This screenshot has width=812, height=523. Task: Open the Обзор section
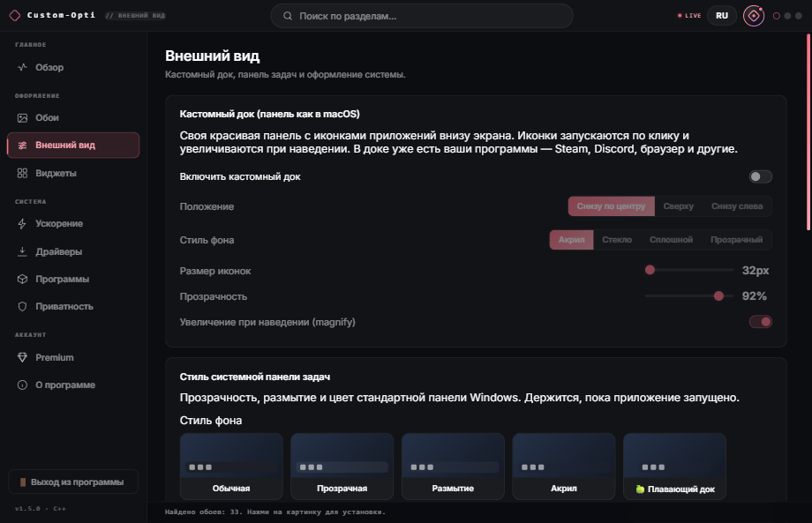coord(73,67)
